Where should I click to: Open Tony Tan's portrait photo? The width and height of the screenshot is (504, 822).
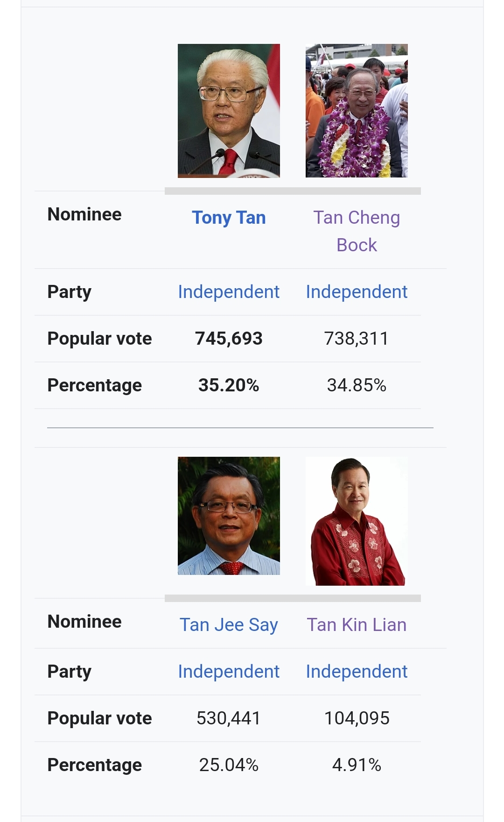pos(229,111)
